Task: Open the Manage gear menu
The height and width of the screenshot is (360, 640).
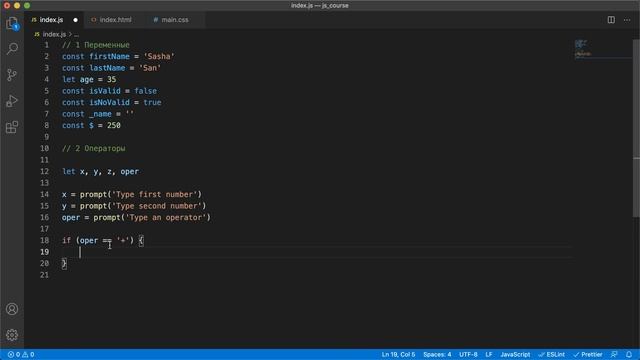Action: [12, 335]
